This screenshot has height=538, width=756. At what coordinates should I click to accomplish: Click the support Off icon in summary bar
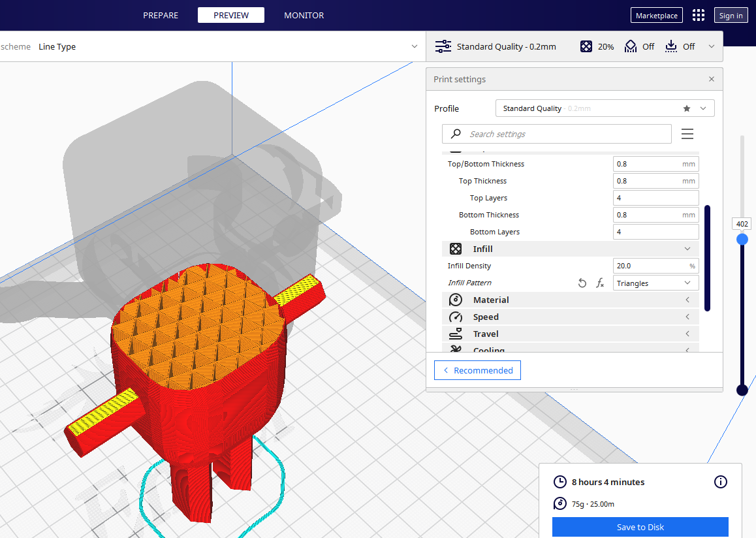(630, 46)
